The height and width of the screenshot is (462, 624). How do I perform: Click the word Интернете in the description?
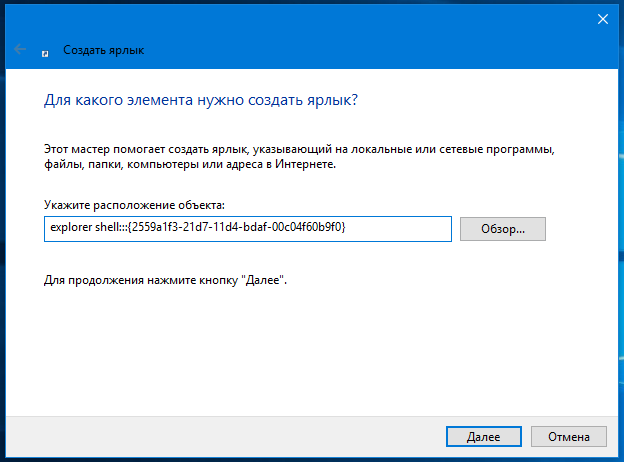(x=305, y=164)
